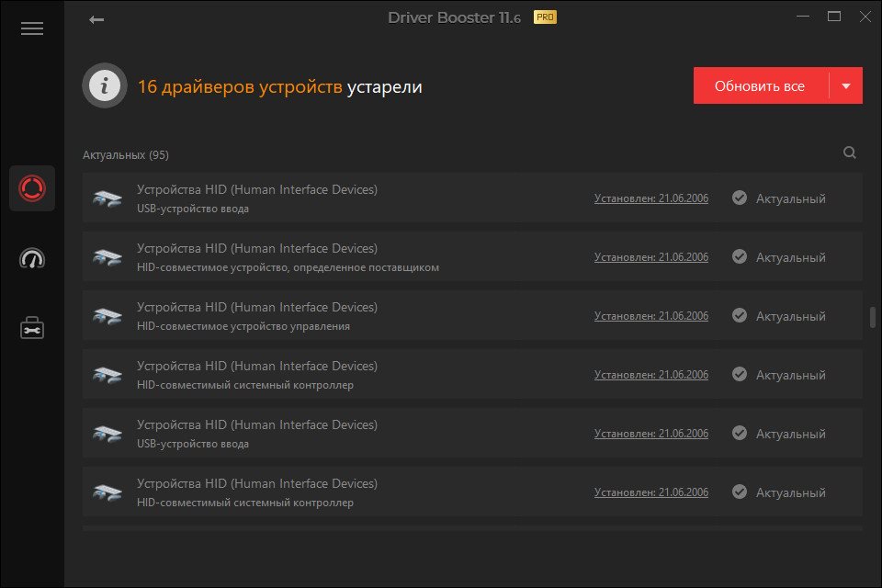882x588 pixels.
Task: Select the red scan icon in sidebar
Action: (32, 188)
